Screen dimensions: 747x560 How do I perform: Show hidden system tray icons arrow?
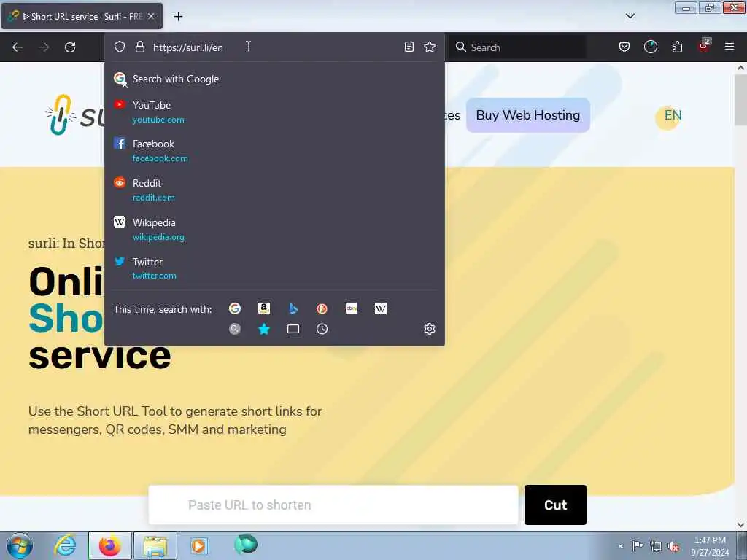pos(620,546)
